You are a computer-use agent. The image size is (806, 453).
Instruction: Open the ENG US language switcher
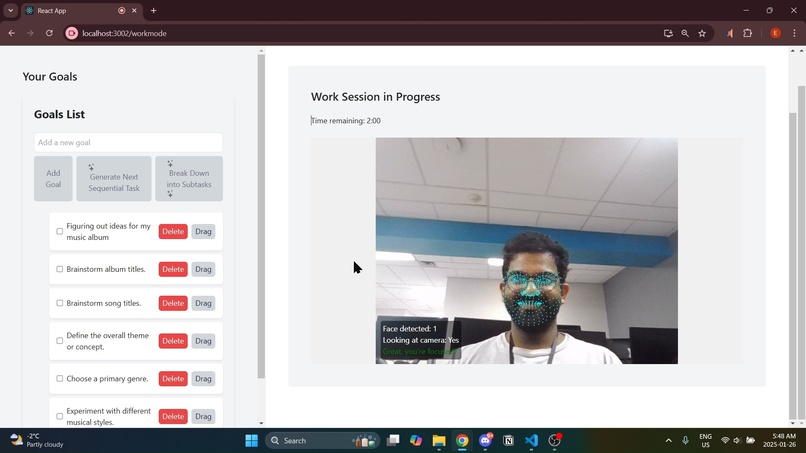coord(705,440)
